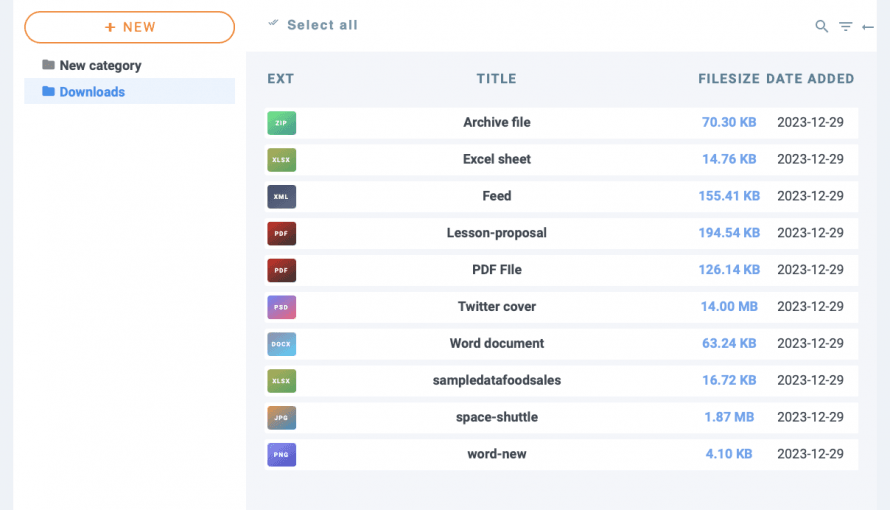Click the PSD icon for Twitter cover
The height and width of the screenshot is (510, 890).
(x=281, y=307)
